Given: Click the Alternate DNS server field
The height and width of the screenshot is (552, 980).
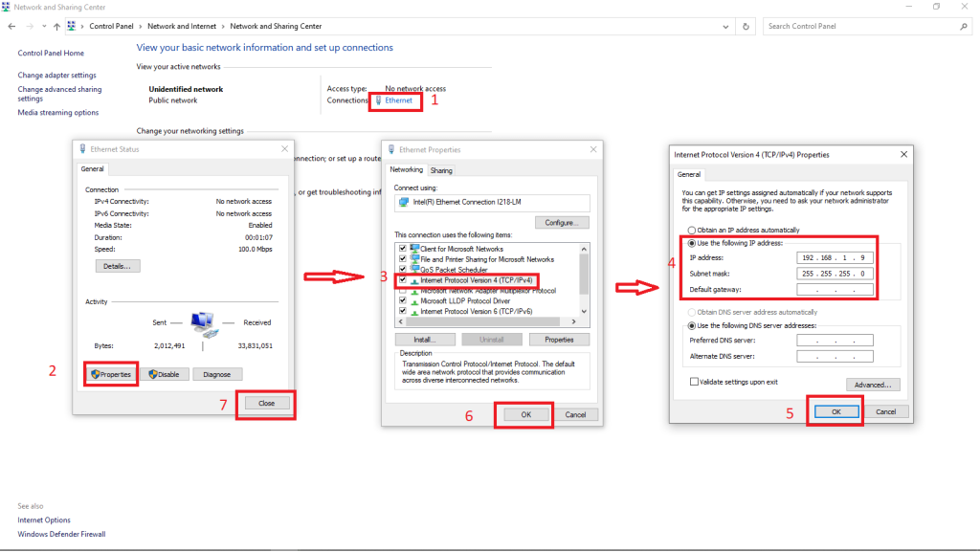Looking at the screenshot, I should point(835,357).
